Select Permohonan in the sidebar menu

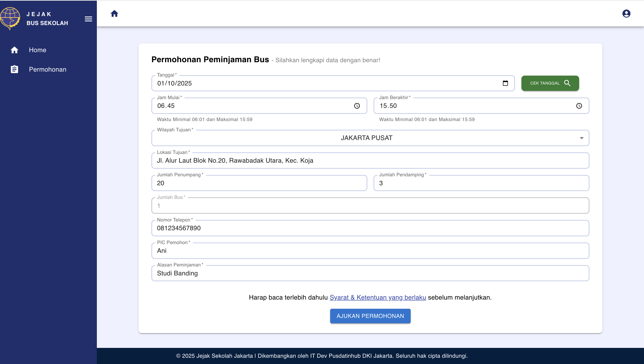47,69
